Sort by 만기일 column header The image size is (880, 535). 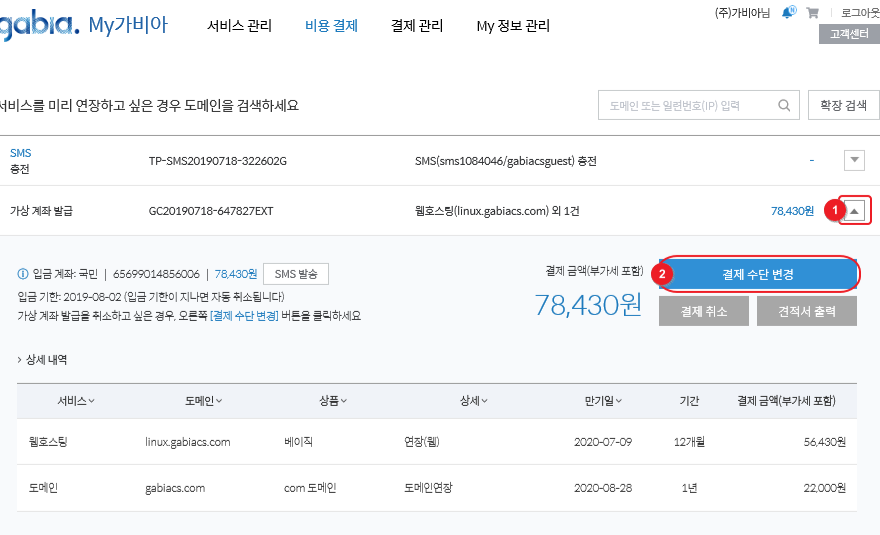[603, 401]
